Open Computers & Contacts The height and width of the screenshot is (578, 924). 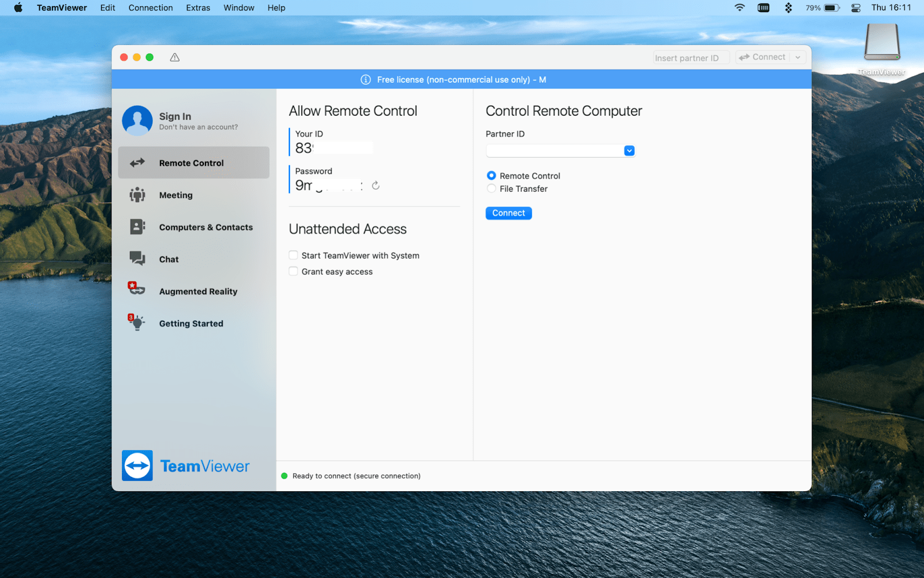point(205,227)
